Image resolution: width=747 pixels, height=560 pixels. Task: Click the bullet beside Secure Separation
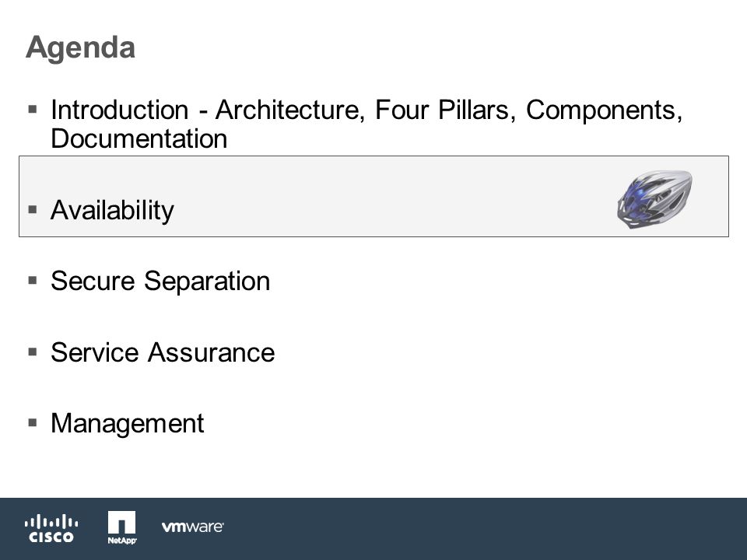(33, 281)
